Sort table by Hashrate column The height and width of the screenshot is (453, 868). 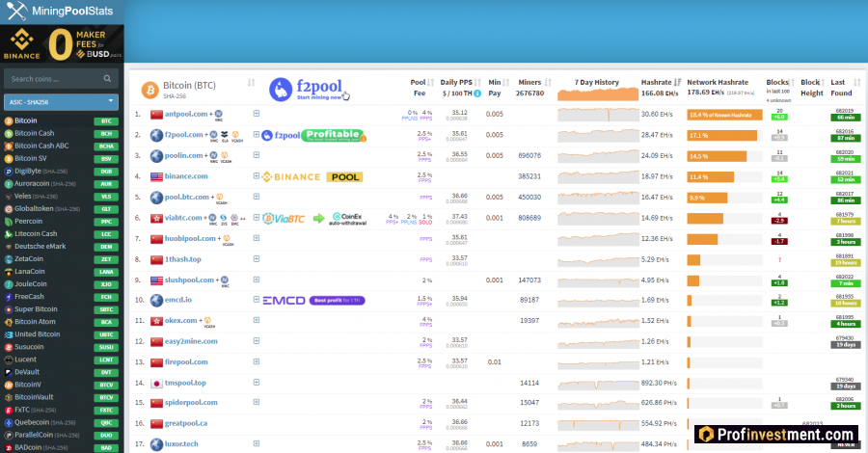678,83
